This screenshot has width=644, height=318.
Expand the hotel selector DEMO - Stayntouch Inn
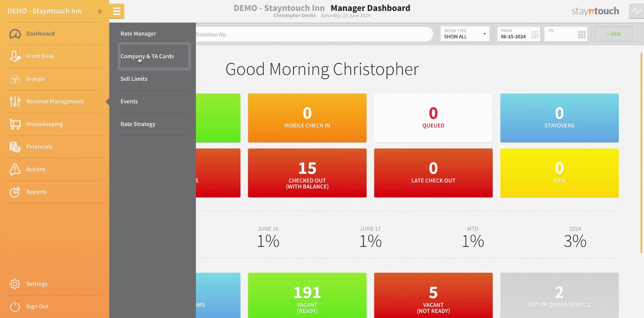pos(55,11)
